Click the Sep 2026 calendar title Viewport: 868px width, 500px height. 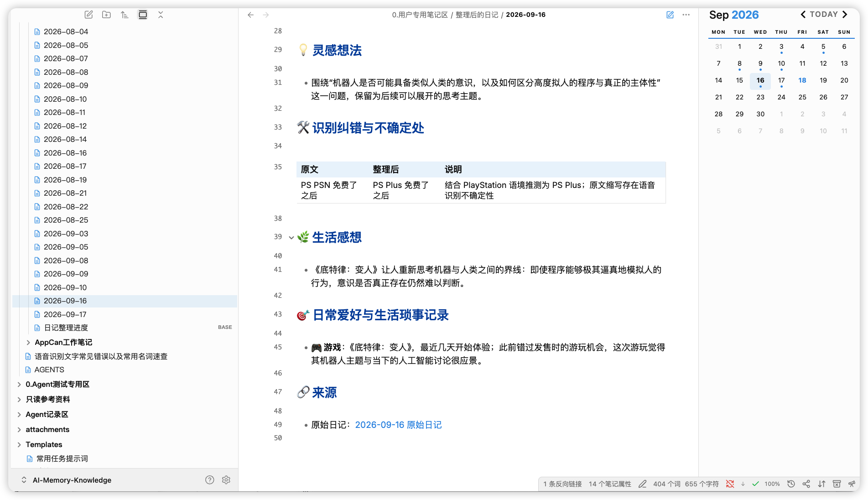(734, 15)
